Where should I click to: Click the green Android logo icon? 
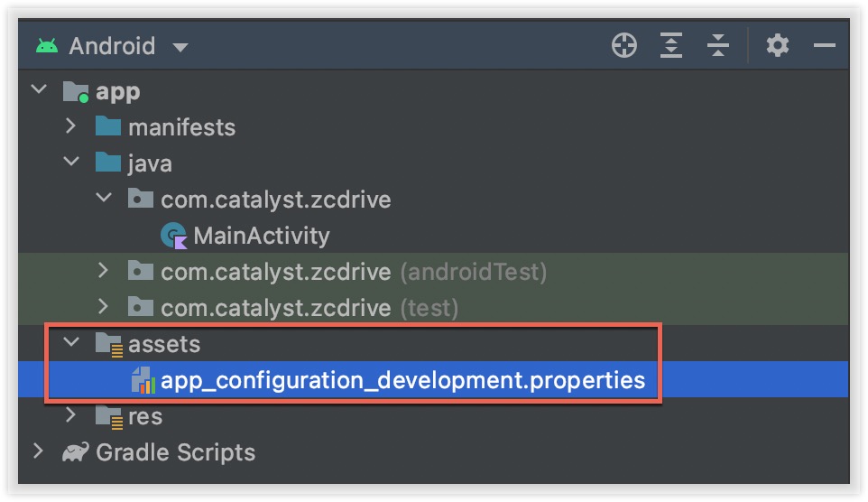point(47,46)
